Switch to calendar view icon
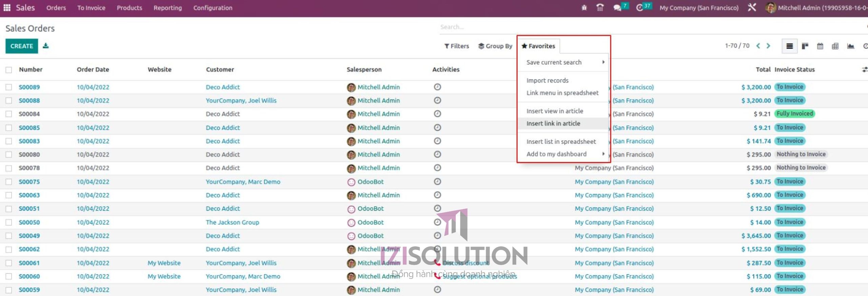Image resolution: width=868 pixels, height=296 pixels. point(820,46)
